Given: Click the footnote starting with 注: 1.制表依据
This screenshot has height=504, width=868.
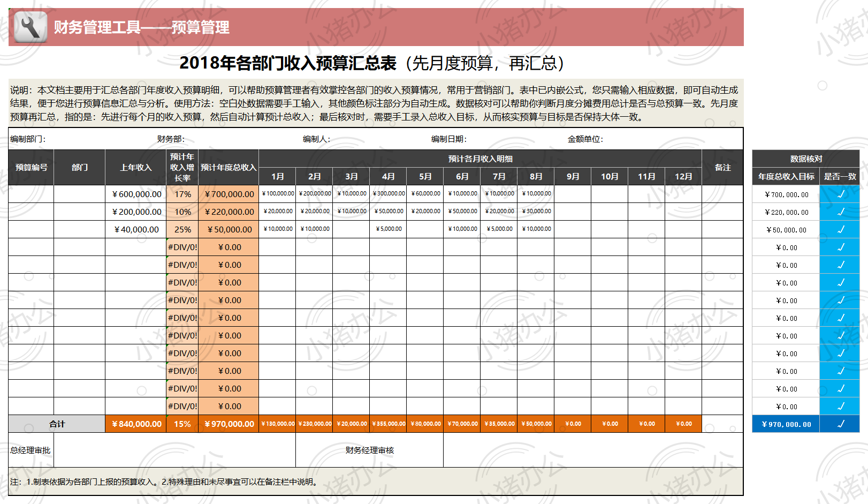Looking at the screenshot, I should tap(165, 482).
